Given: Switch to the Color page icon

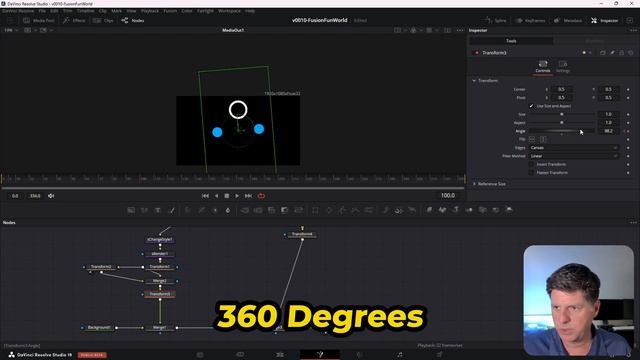Looking at the screenshot, I should coord(360,355).
